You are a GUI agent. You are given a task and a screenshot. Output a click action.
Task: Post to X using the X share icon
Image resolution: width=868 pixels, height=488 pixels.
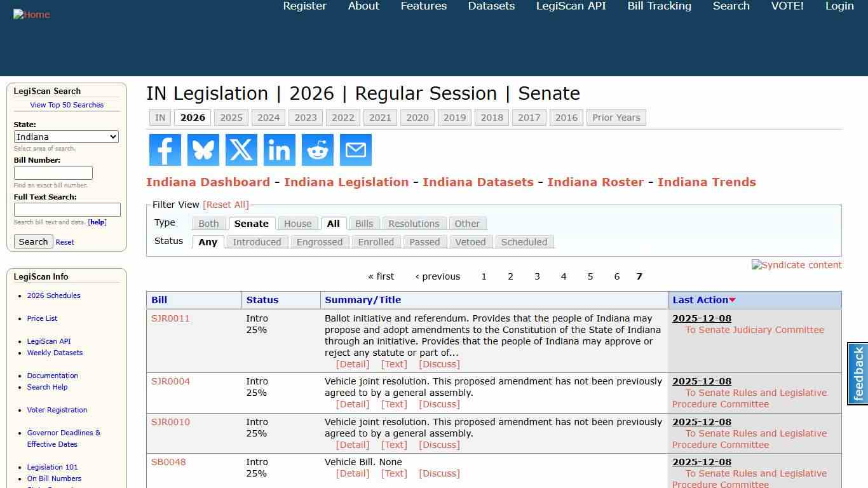point(241,150)
